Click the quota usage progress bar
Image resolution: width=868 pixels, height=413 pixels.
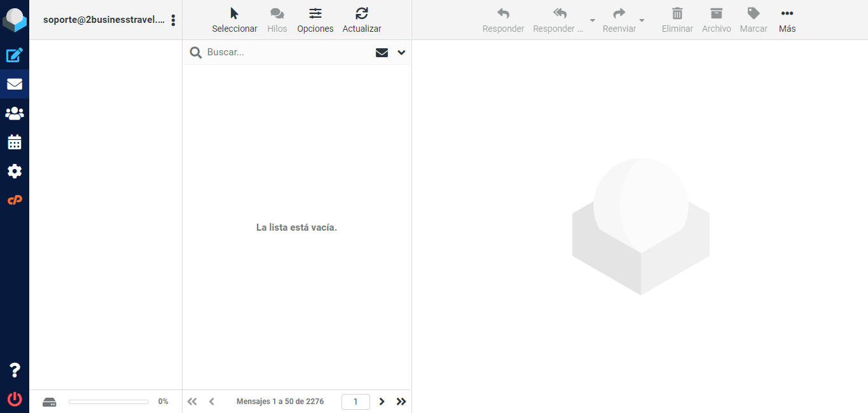click(x=109, y=402)
